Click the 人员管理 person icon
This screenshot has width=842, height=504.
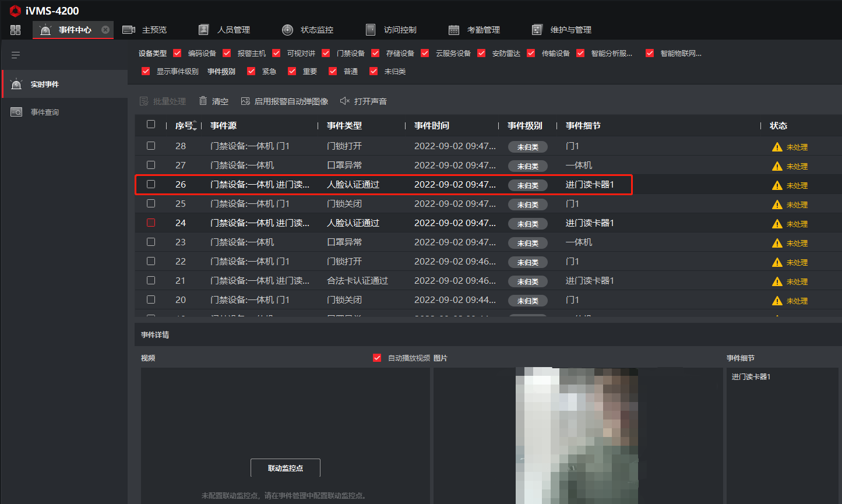coord(203,30)
